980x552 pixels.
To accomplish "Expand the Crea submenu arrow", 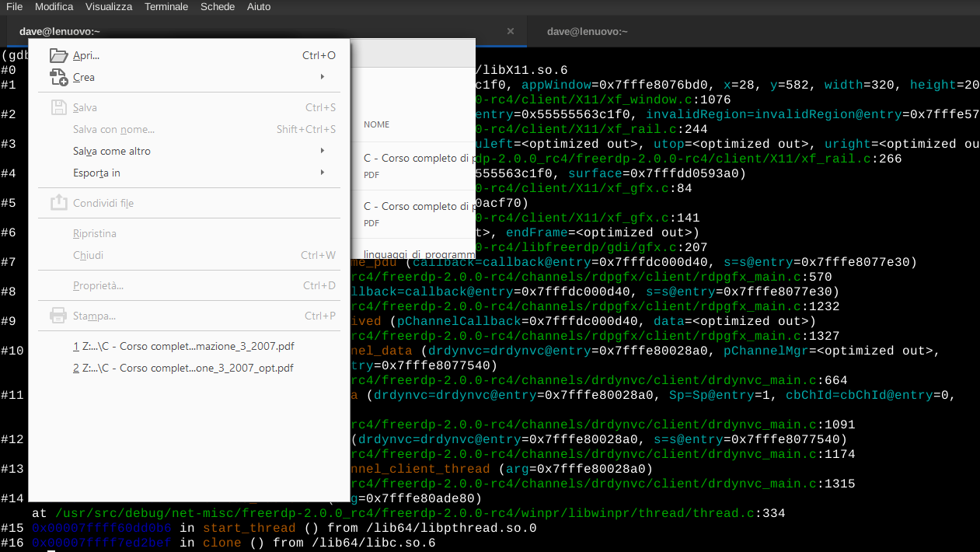I will click(x=322, y=76).
